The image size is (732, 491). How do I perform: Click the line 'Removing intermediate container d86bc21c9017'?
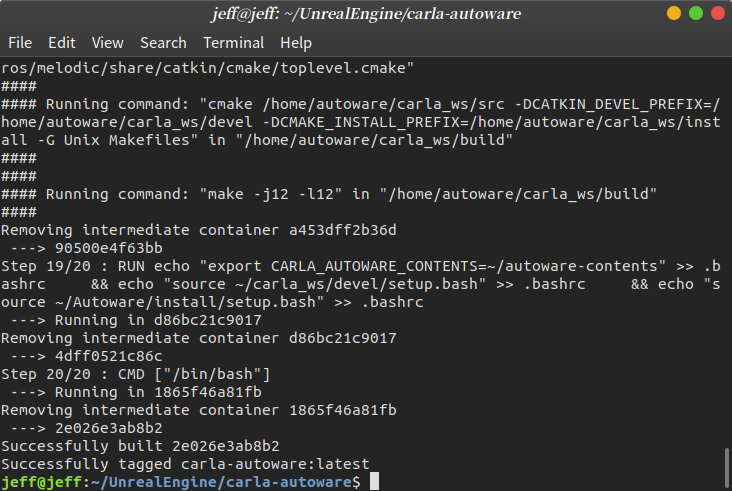point(199,338)
